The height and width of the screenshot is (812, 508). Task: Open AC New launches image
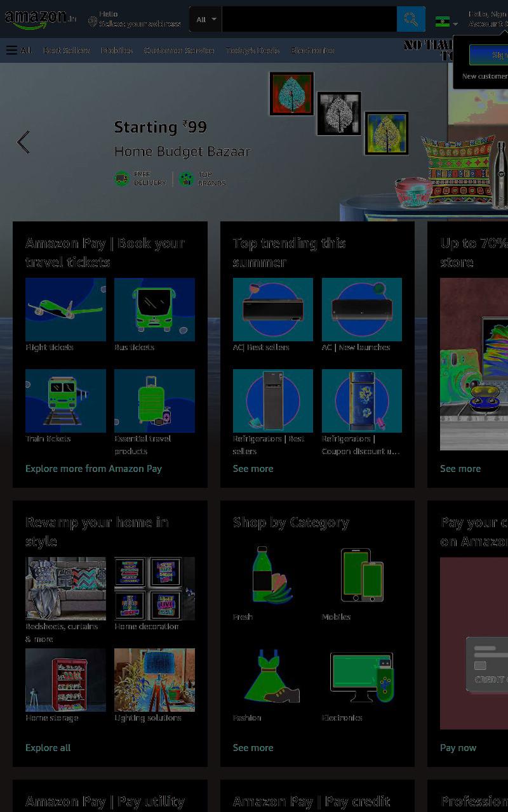pyautogui.click(x=362, y=310)
